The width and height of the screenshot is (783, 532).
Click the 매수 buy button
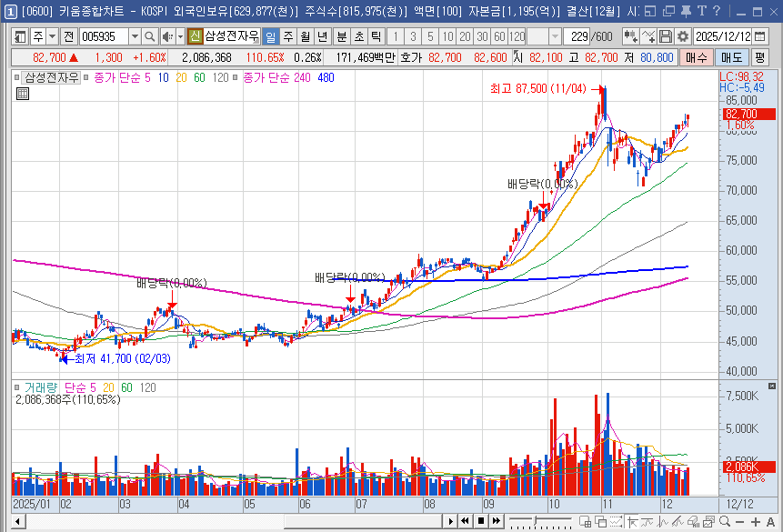696,57
